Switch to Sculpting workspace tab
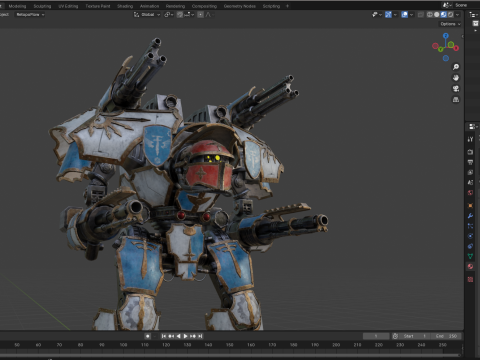Screen dimensions: 480x360 pos(42,6)
